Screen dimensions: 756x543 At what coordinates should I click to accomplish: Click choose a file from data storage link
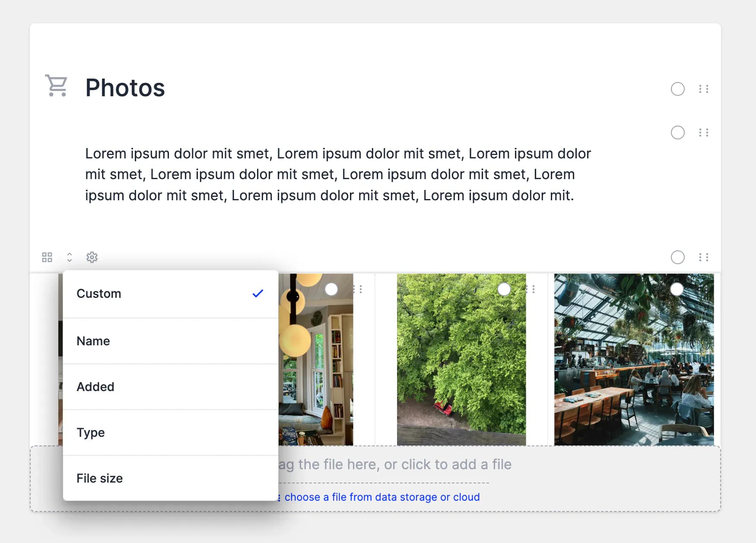click(382, 497)
